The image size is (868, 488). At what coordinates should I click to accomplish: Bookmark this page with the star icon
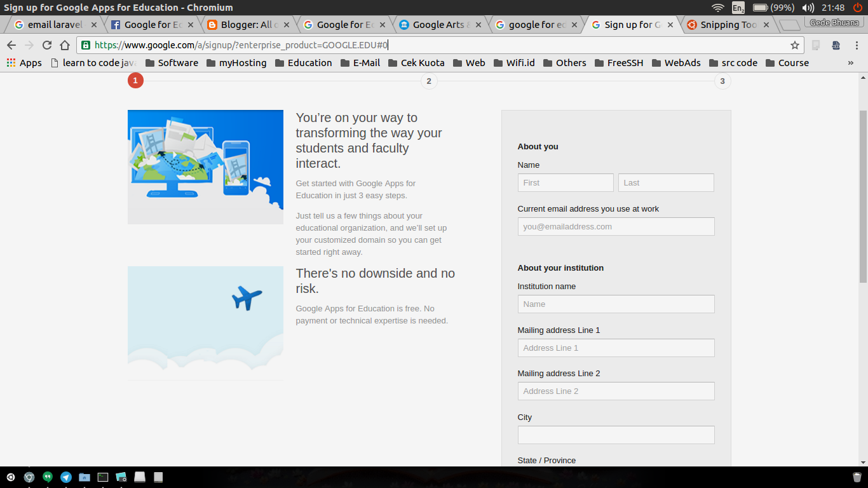point(794,45)
